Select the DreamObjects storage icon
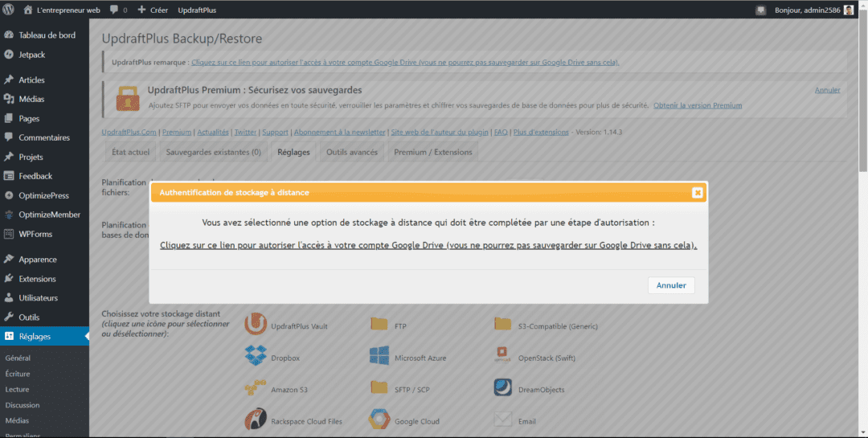The height and width of the screenshot is (438, 868). pos(502,387)
